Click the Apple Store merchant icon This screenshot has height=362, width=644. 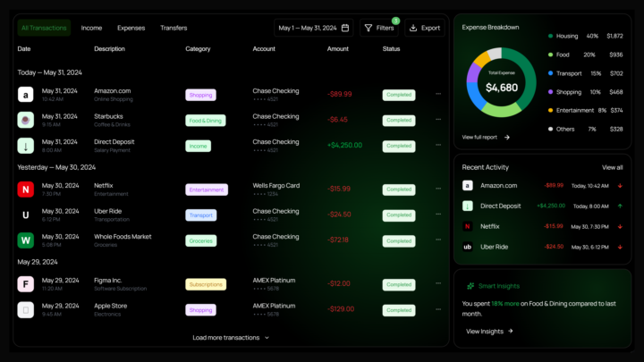coord(25,310)
